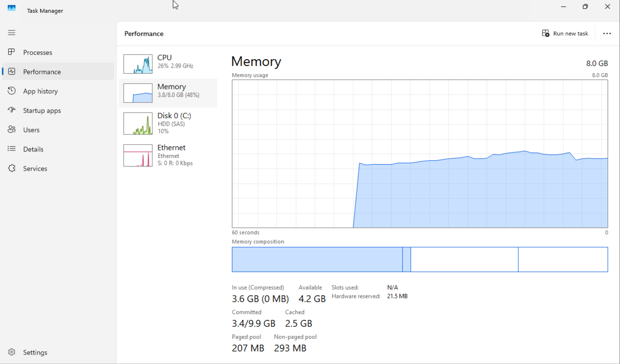Click the App history clock icon
This screenshot has width=620, height=364.
click(11, 91)
